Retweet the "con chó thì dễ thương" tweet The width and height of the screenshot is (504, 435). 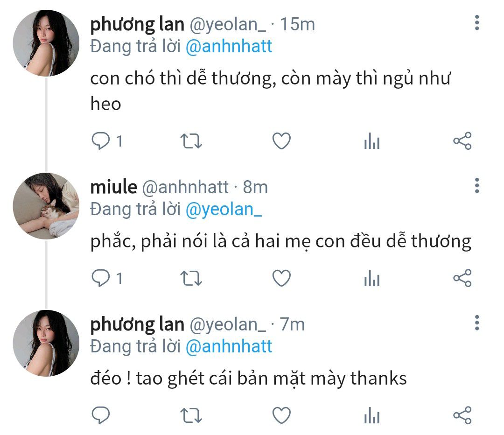coord(191,141)
